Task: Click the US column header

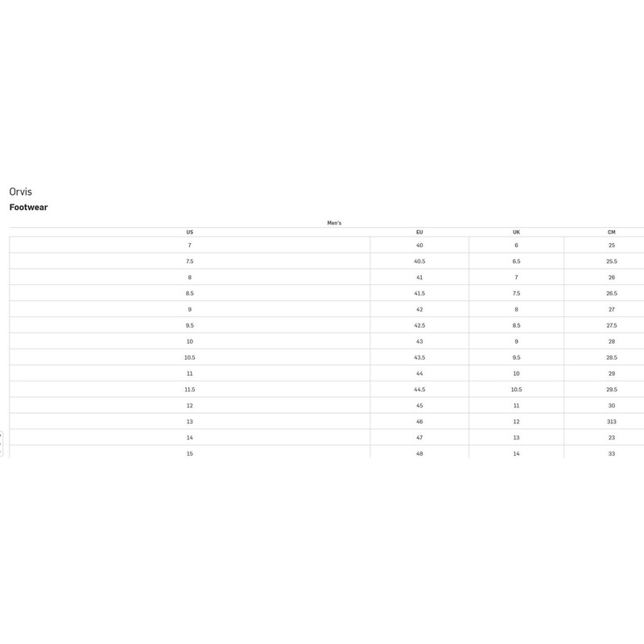Action: click(189, 232)
